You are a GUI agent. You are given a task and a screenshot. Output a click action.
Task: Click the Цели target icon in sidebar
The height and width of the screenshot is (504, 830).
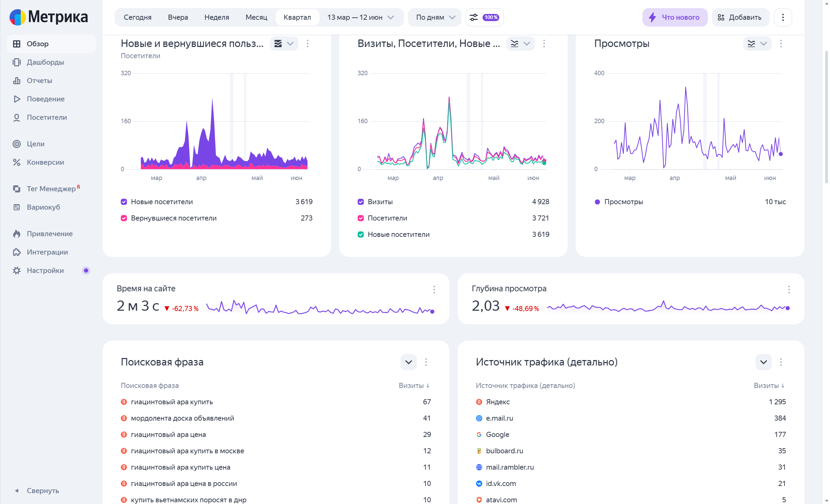(16, 144)
